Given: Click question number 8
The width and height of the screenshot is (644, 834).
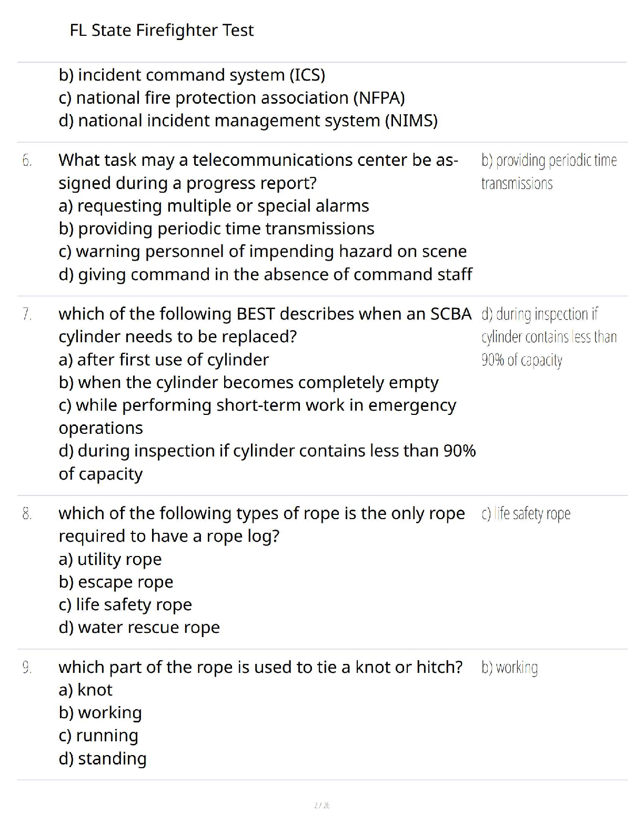Looking at the screenshot, I should click(27, 514).
